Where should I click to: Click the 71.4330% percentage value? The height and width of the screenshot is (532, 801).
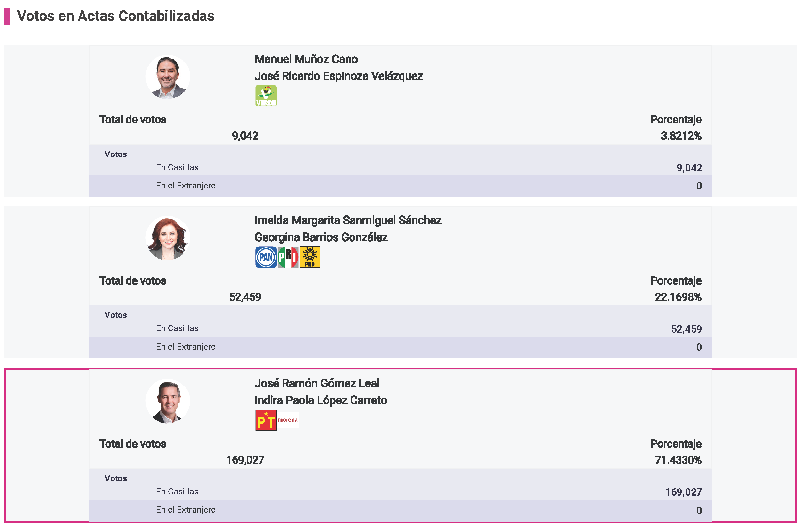678,460
